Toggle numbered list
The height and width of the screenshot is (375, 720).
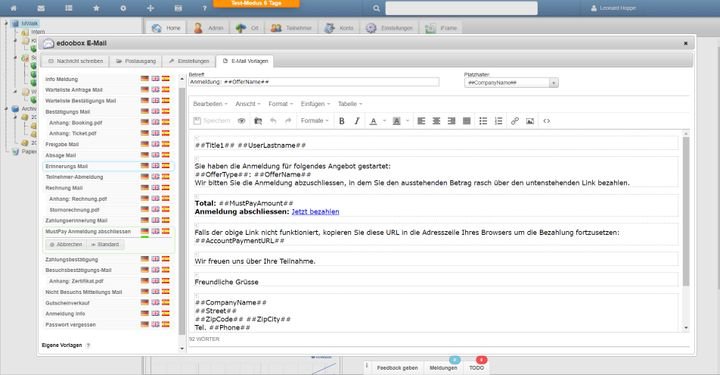[498, 121]
